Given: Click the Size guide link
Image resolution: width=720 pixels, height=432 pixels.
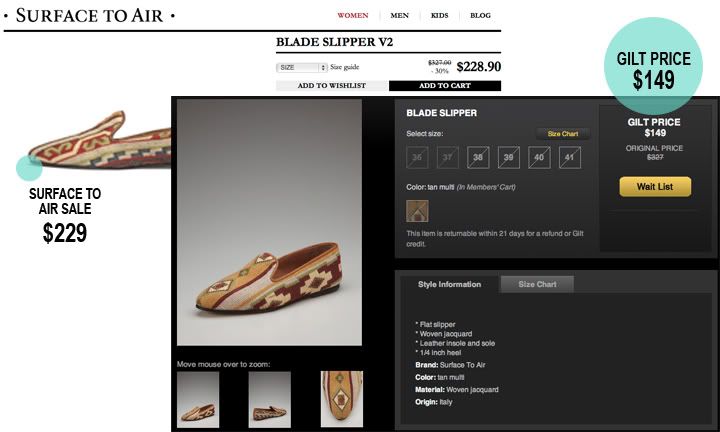Looking at the screenshot, I should [344, 67].
